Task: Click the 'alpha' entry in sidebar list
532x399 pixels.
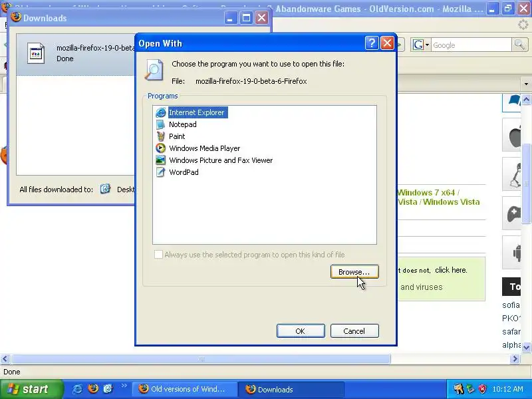Action: click(511, 344)
